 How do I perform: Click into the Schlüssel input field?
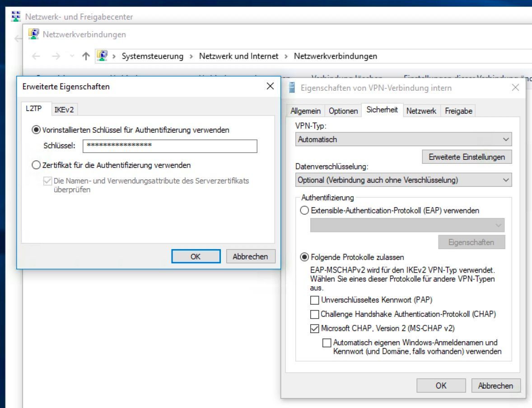(170, 146)
